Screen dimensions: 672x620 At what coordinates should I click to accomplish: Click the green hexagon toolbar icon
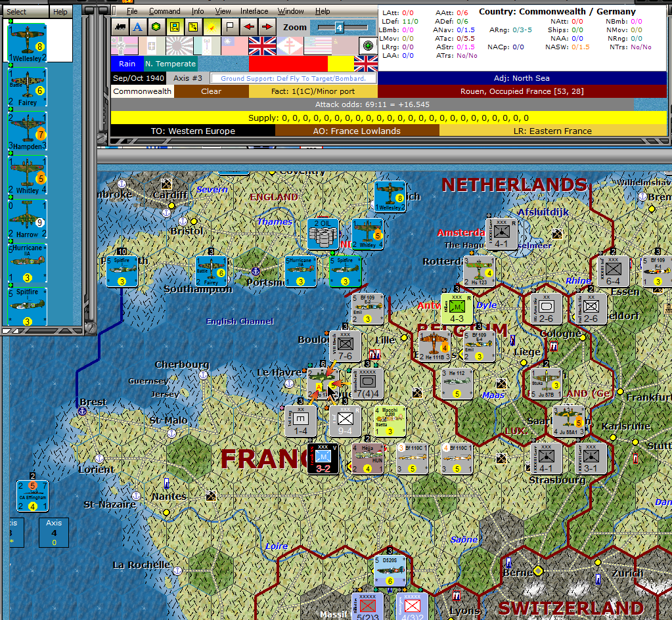pos(156,27)
